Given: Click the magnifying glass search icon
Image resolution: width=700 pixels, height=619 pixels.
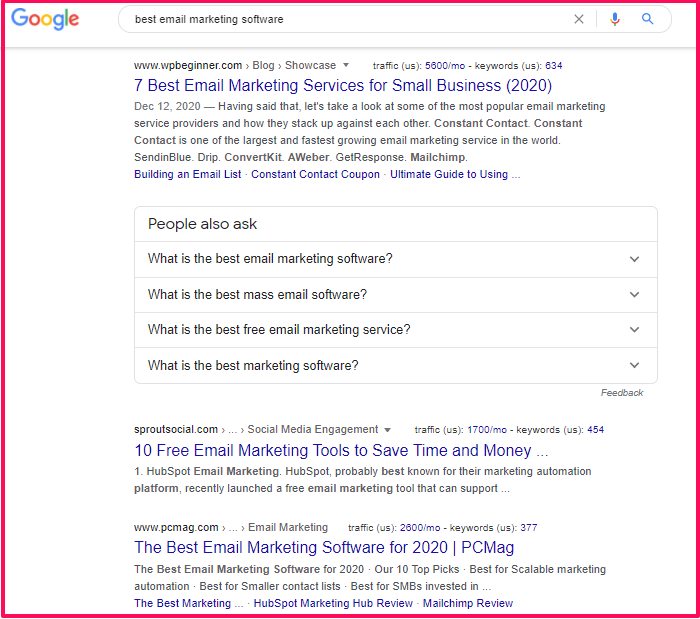Looking at the screenshot, I should point(648,19).
